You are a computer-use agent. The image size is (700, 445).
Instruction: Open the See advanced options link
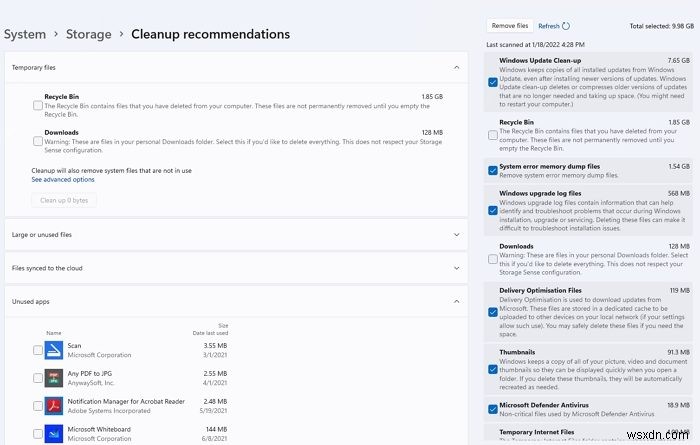click(63, 180)
